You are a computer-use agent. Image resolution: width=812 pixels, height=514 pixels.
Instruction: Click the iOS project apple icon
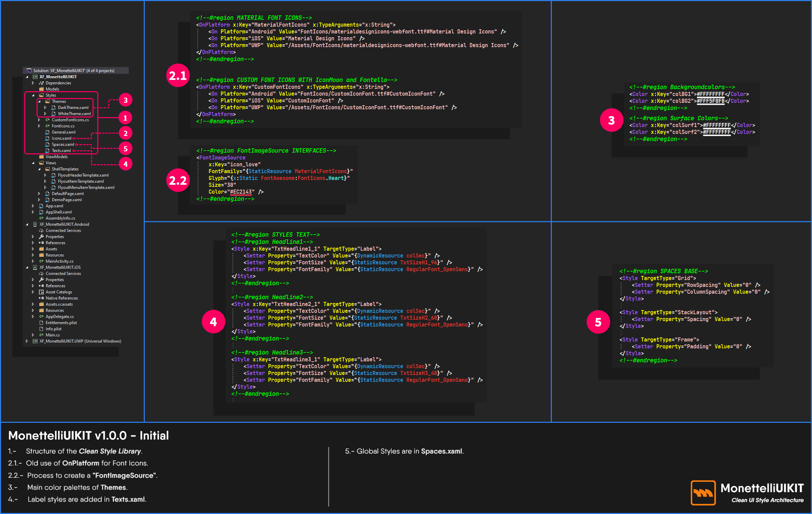(35, 267)
